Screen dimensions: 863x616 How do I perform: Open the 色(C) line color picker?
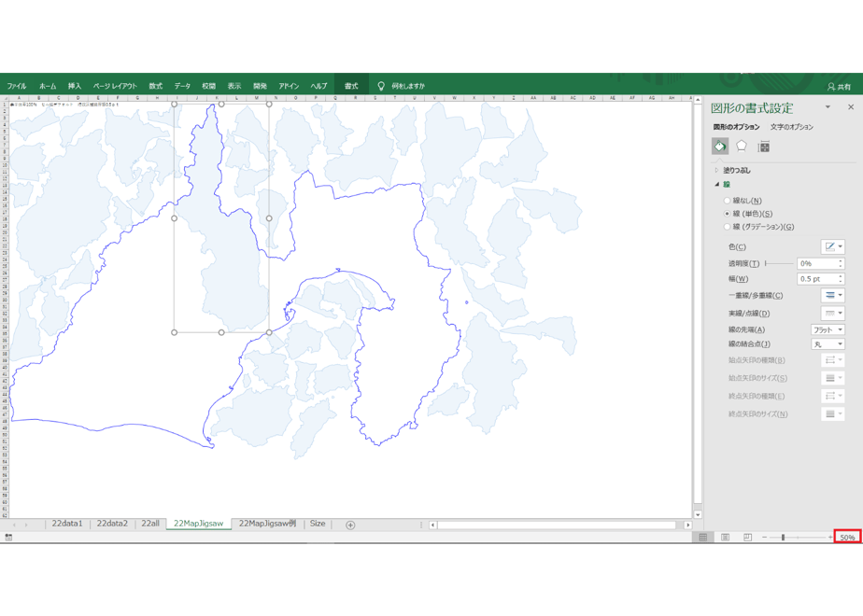click(x=833, y=247)
